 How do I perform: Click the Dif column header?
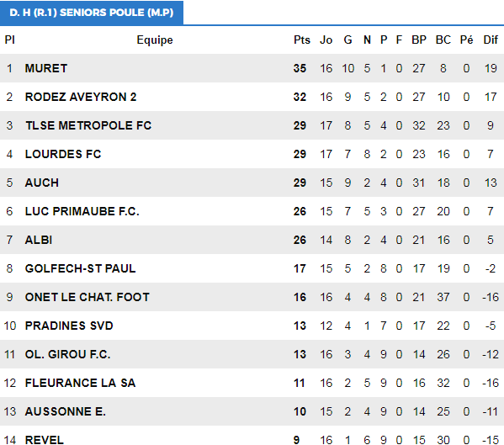point(491,40)
